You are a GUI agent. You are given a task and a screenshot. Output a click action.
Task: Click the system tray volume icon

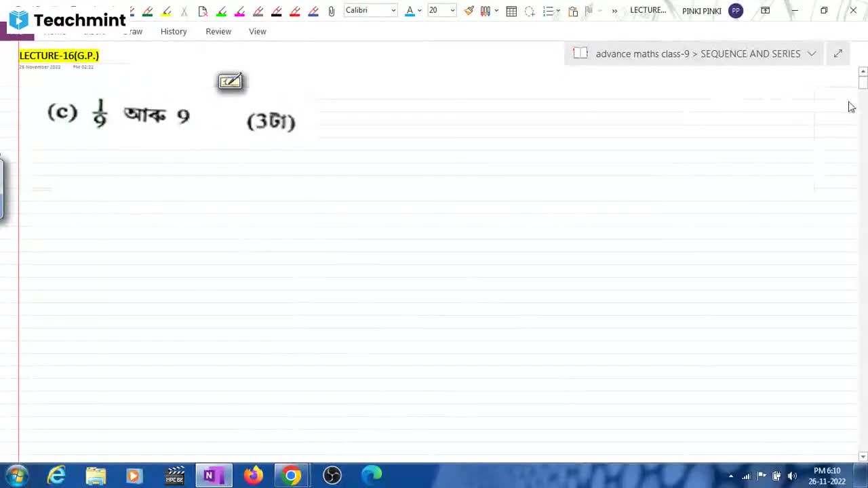pyautogui.click(x=791, y=476)
